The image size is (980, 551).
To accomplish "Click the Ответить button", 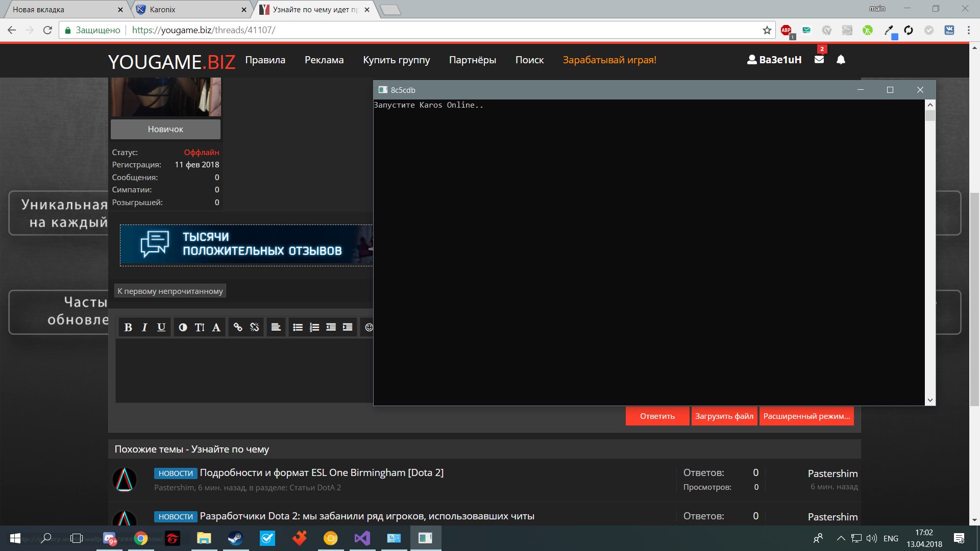I will point(657,416).
